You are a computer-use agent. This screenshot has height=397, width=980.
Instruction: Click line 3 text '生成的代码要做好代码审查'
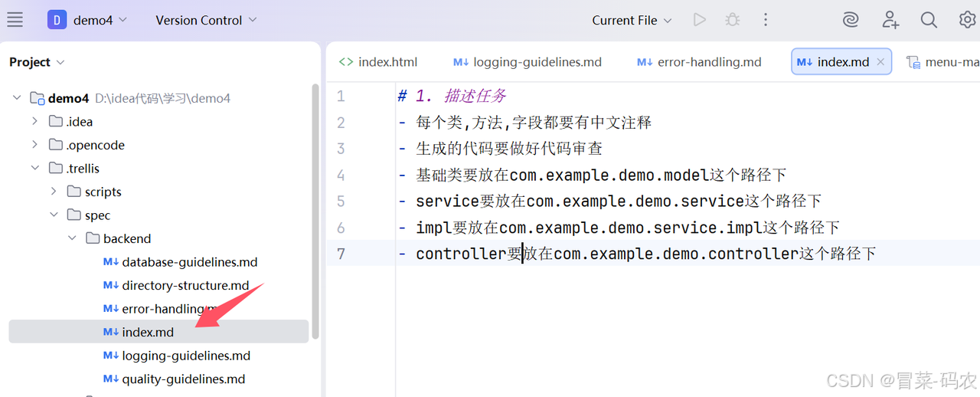pyautogui.click(x=509, y=149)
